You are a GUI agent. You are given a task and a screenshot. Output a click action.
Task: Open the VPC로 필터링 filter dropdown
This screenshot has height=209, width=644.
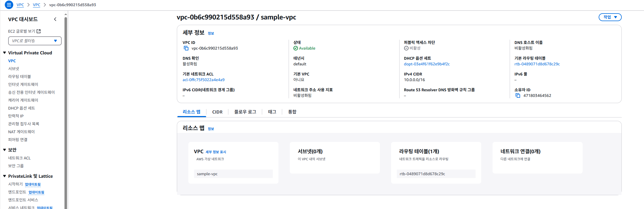35,41
